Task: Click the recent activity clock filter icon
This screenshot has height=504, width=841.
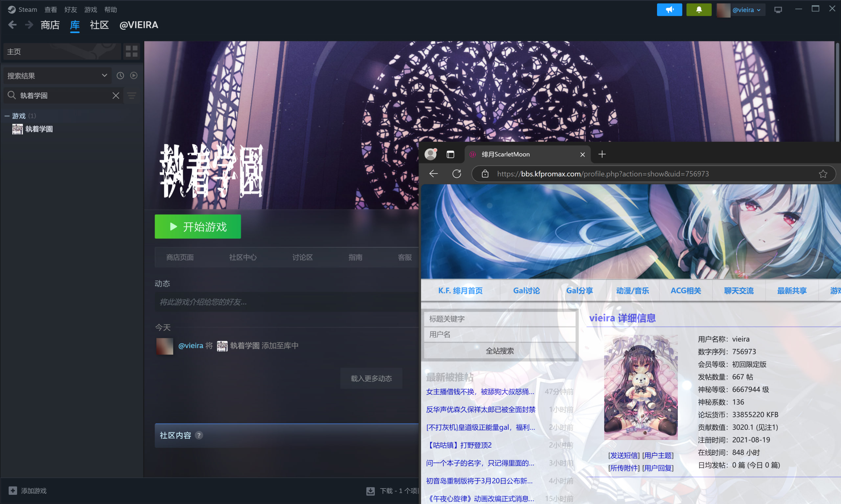Action: (x=120, y=75)
